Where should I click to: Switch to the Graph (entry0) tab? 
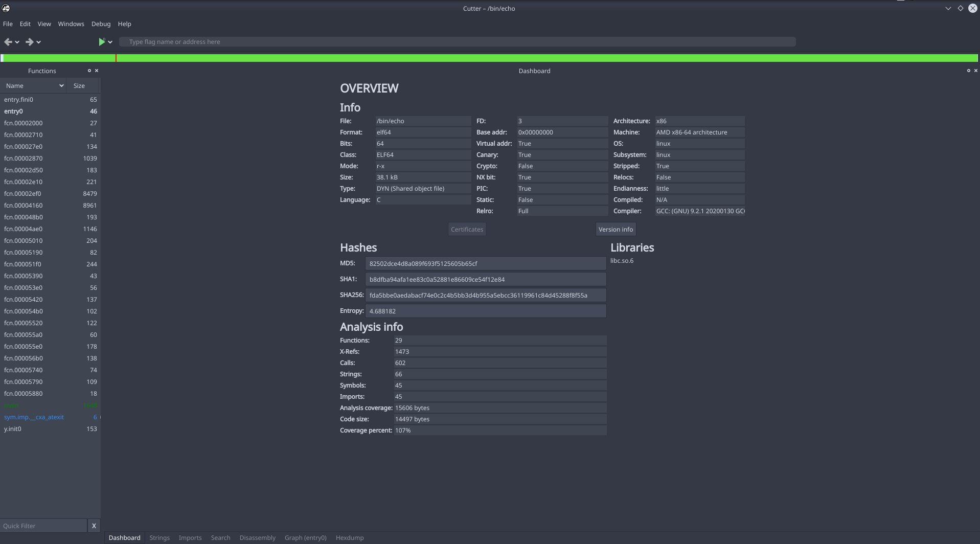click(305, 538)
